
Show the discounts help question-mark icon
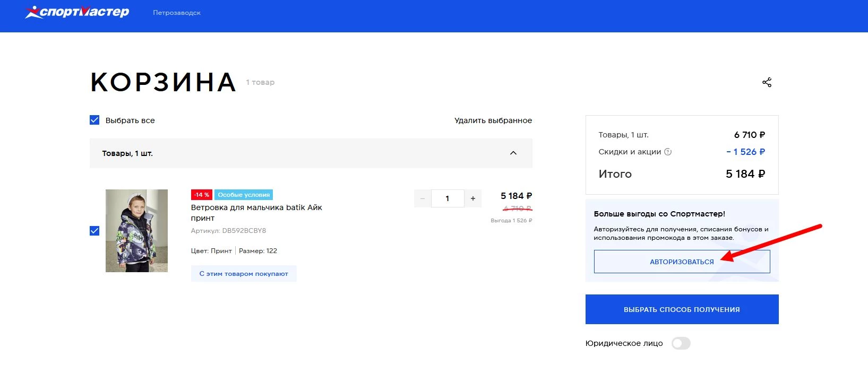point(668,152)
